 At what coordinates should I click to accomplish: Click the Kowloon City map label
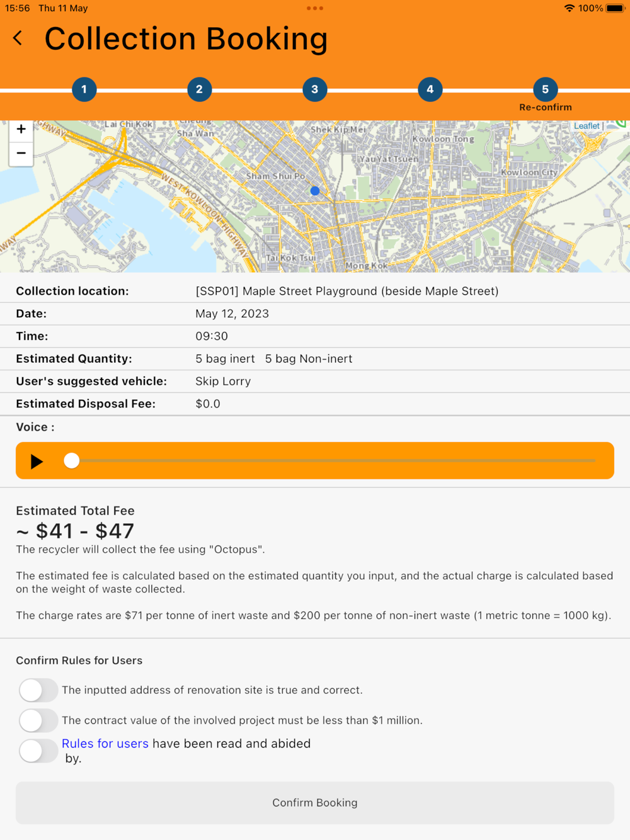pyautogui.click(x=529, y=173)
